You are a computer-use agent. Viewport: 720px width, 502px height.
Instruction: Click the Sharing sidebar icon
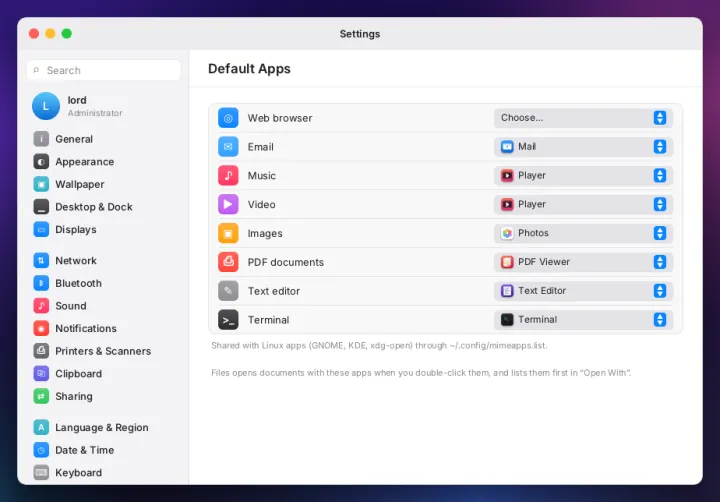click(41, 396)
